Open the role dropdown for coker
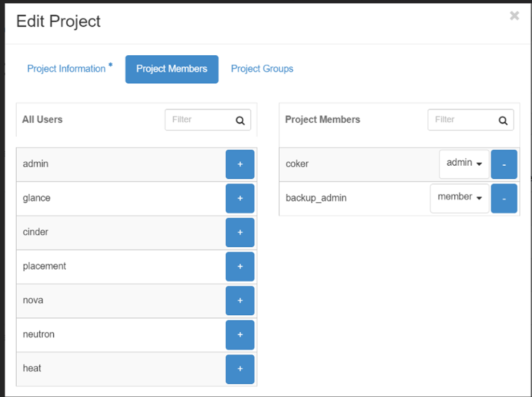532x397 pixels. pyautogui.click(x=463, y=163)
